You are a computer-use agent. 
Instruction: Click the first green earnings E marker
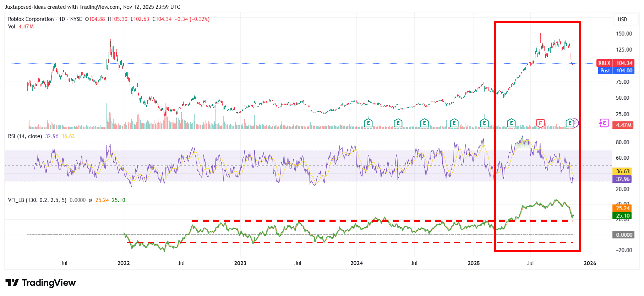(x=368, y=123)
